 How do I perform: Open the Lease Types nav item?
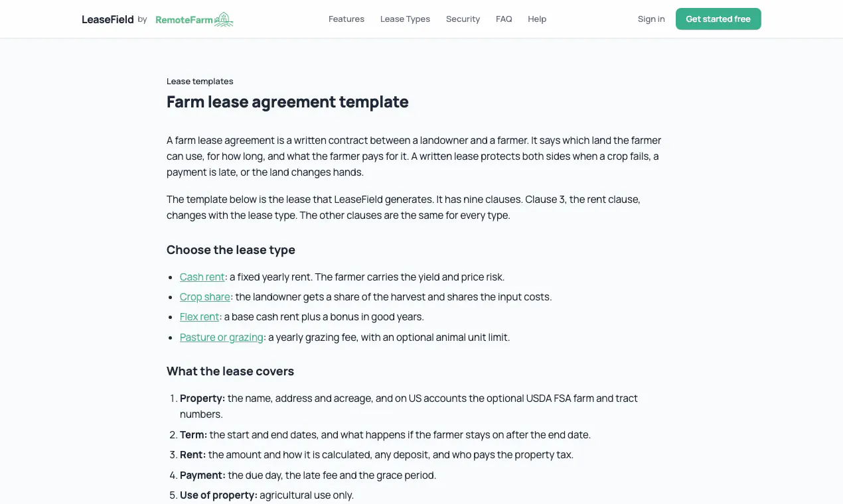(405, 19)
